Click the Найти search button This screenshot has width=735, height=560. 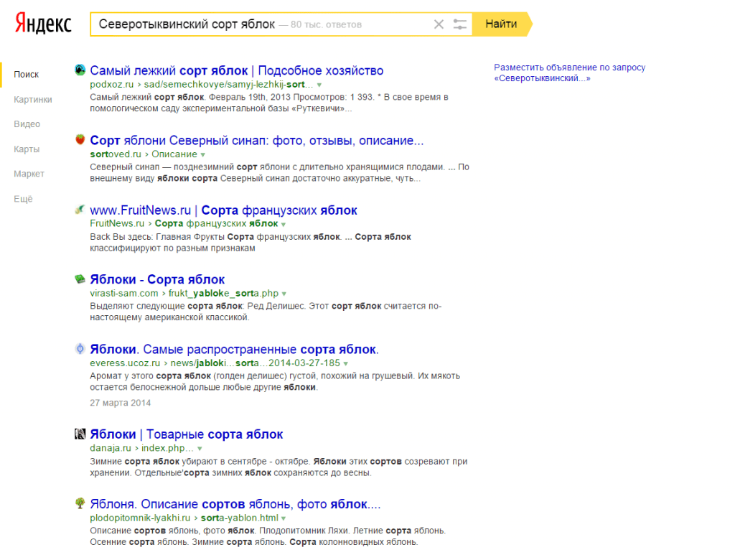[501, 24]
